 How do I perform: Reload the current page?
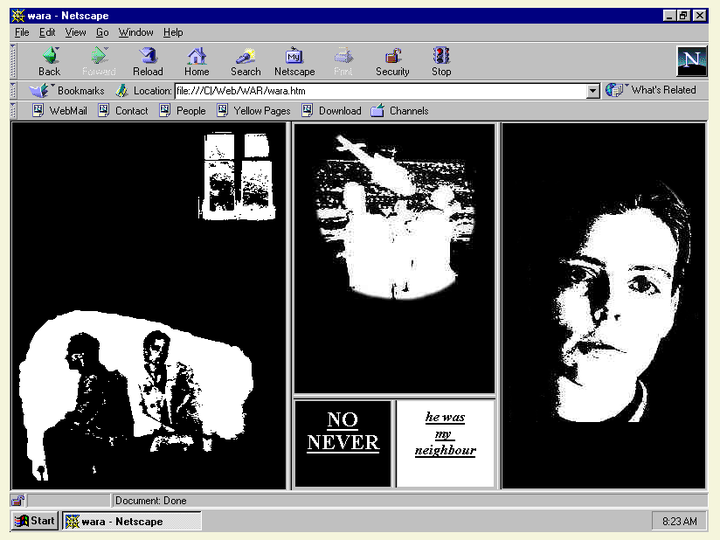click(x=148, y=61)
